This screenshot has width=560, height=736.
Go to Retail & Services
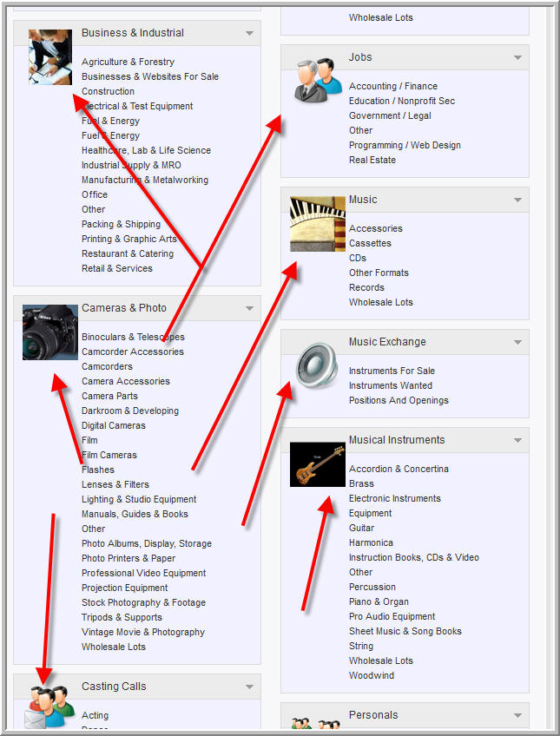pyautogui.click(x=117, y=268)
